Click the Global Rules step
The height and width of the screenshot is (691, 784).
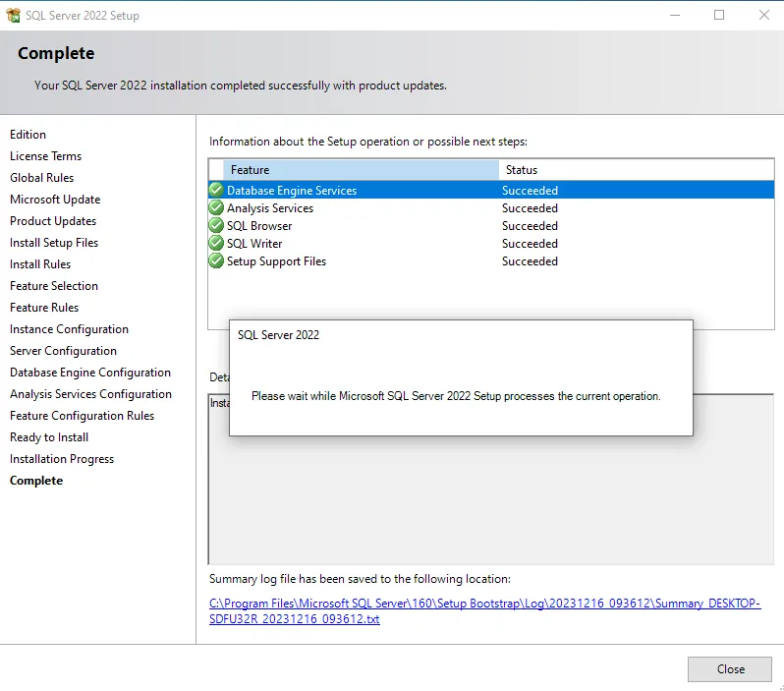pyautogui.click(x=41, y=178)
